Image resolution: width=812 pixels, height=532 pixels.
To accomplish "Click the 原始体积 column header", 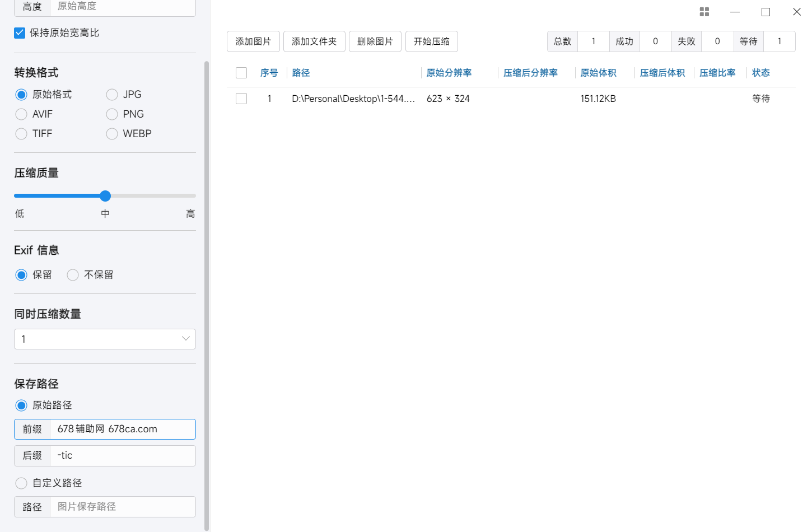I will tap(598, 73).
